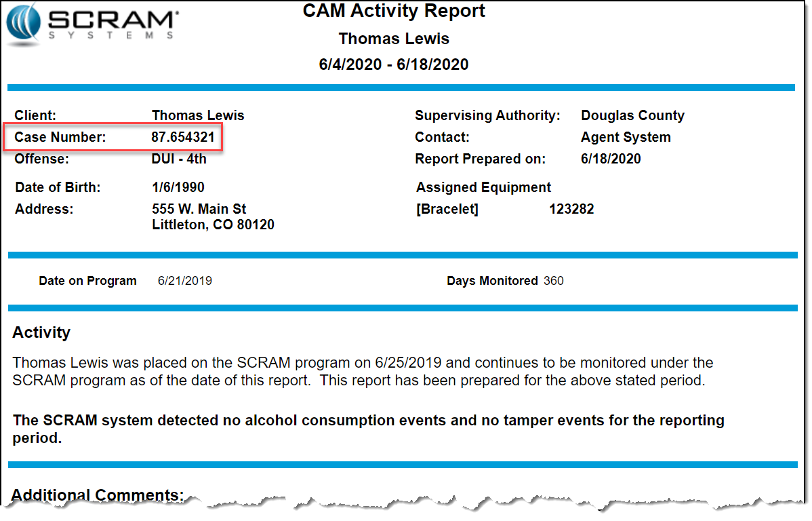The width and height of the screenshot is (812, 521).
Task: Click the Douglas County supervising authority value
Action: (632, 115)
